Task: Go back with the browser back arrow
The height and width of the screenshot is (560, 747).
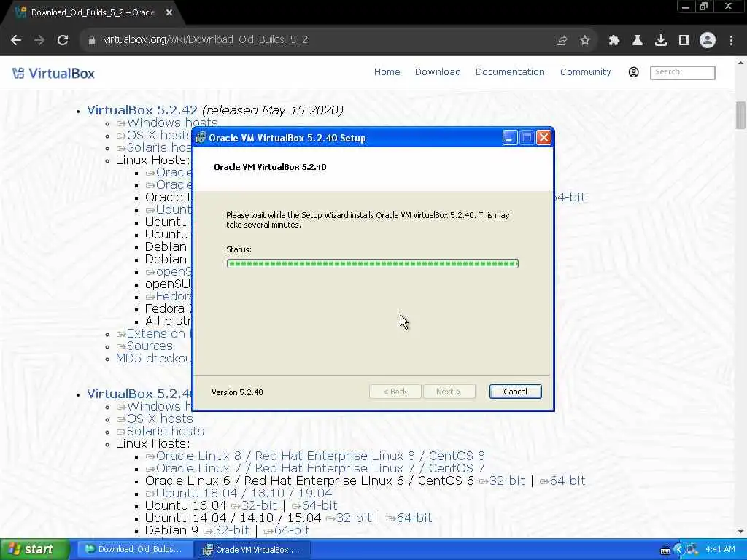Action: (x=16, y=40)
